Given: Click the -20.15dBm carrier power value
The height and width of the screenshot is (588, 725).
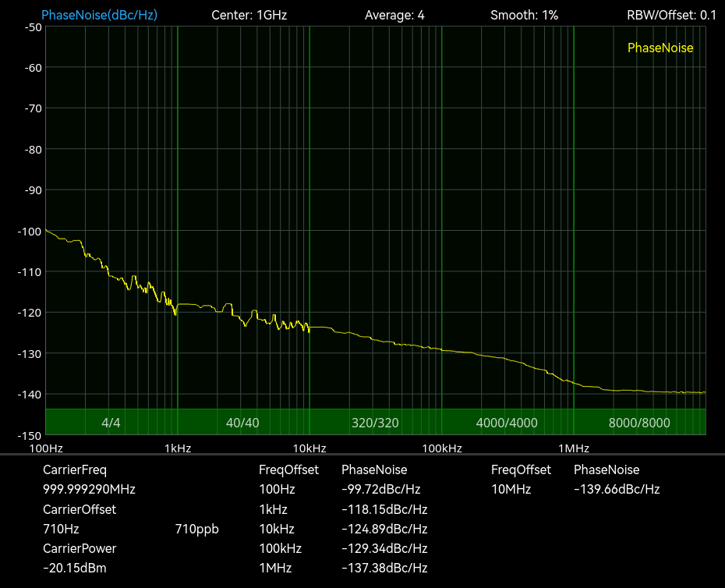Looking at the screenshot, I should point(74,568).
